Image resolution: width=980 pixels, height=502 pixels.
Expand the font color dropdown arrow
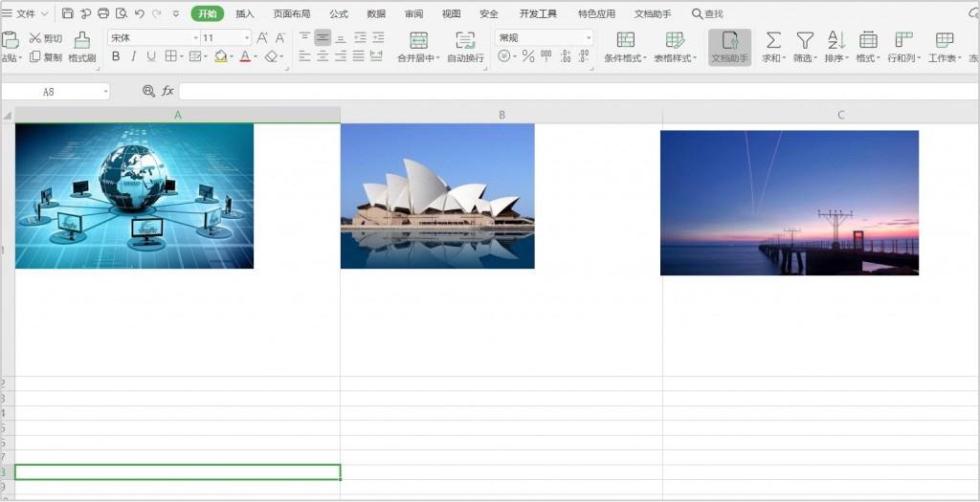(256, 56)
